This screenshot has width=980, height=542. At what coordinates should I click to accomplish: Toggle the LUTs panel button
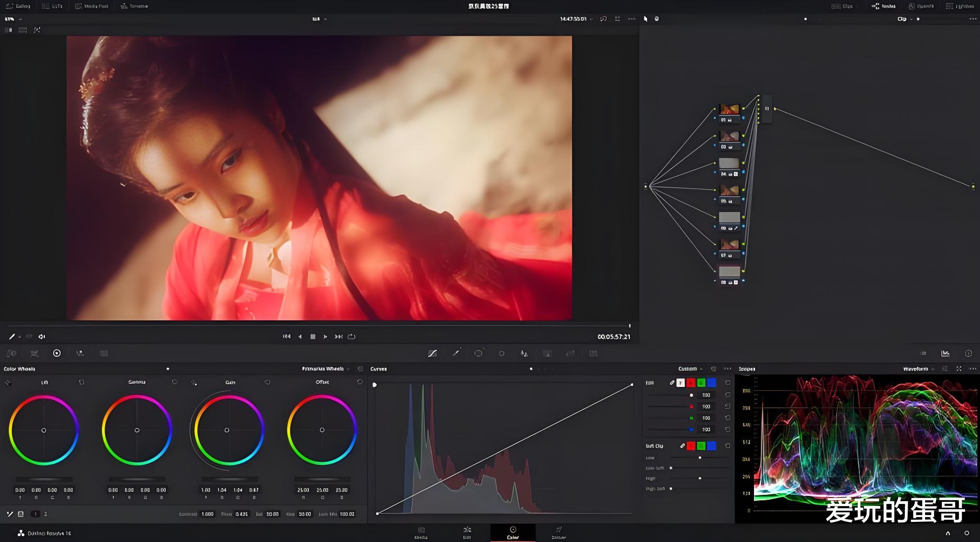coord(52,6)
